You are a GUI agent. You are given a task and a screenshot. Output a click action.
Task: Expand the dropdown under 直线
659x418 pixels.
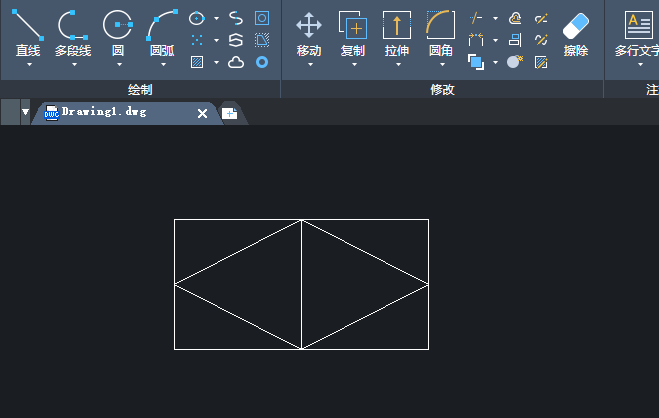pyautogui.click(x=29, y=64)
